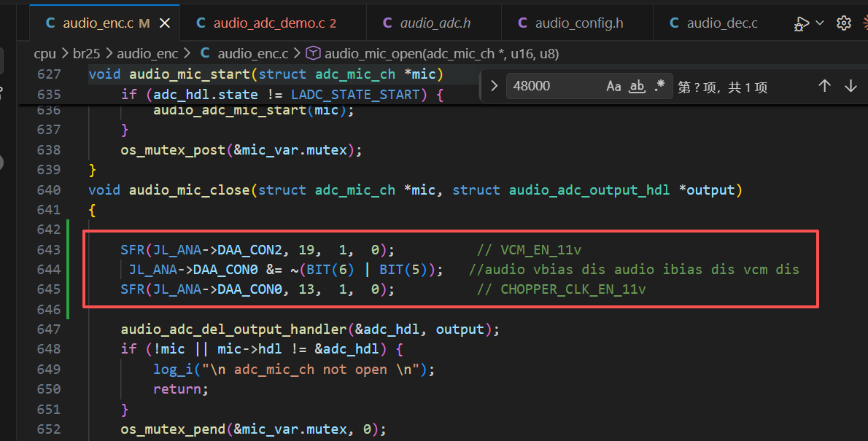Go to previous match arrow
Image resolution: width=868 pixels, height=441 pixels.
click(824, 86)
